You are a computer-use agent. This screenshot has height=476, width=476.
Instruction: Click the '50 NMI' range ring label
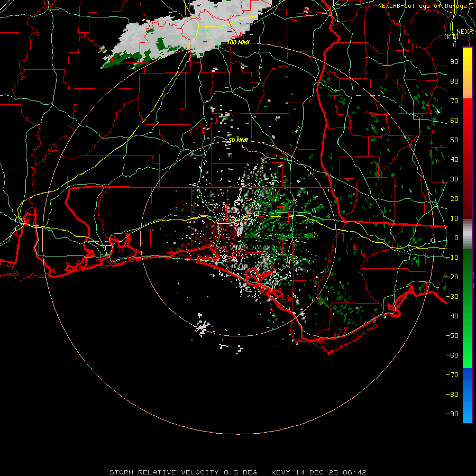(238, 140)
